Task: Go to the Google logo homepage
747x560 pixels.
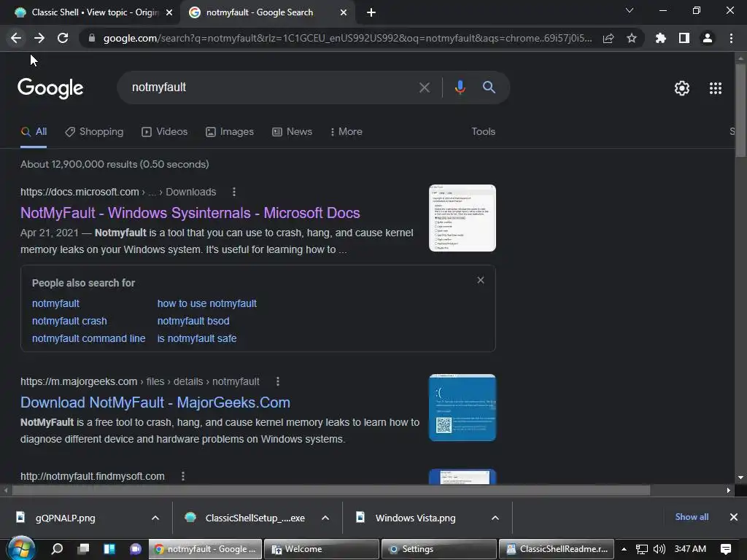Action: [x=50, y=88]
